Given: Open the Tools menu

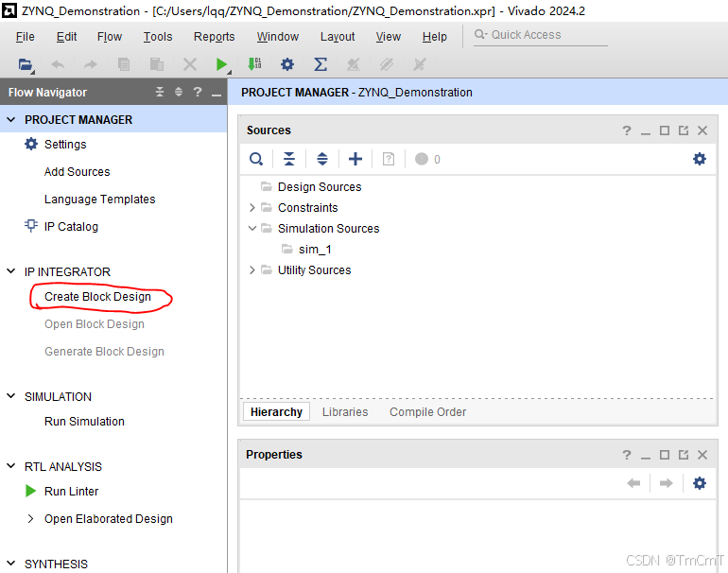Looking at the screenshot, I should 157,36.
